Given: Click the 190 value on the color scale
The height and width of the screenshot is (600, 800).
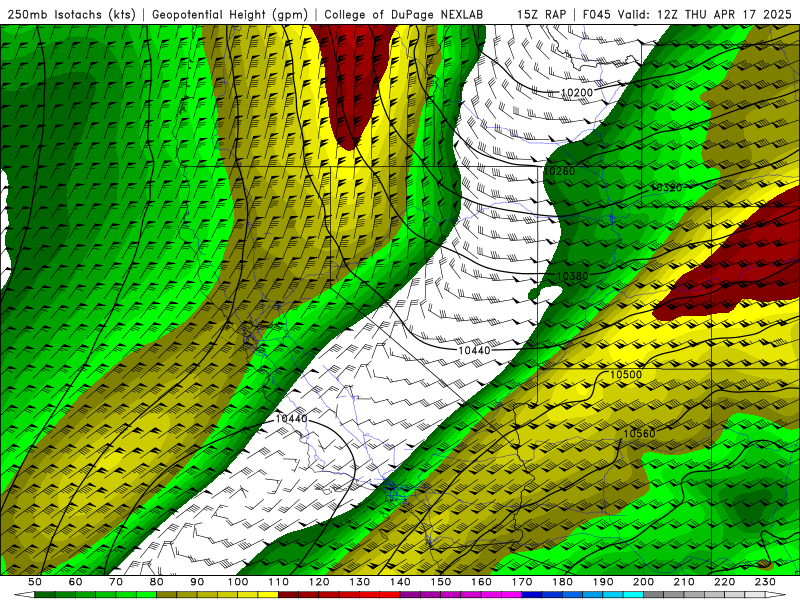Looking at the screenshot, I should tap(603, 582).
